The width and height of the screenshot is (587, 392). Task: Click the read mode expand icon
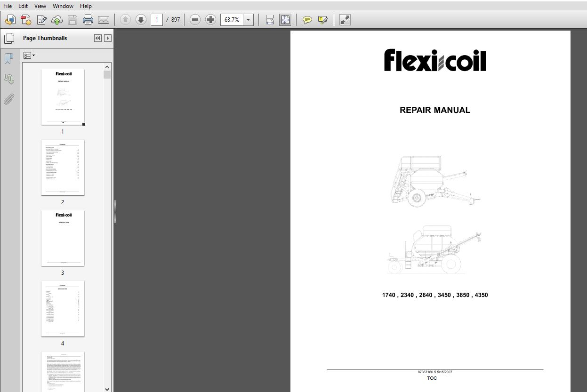(x=345, y=20)
